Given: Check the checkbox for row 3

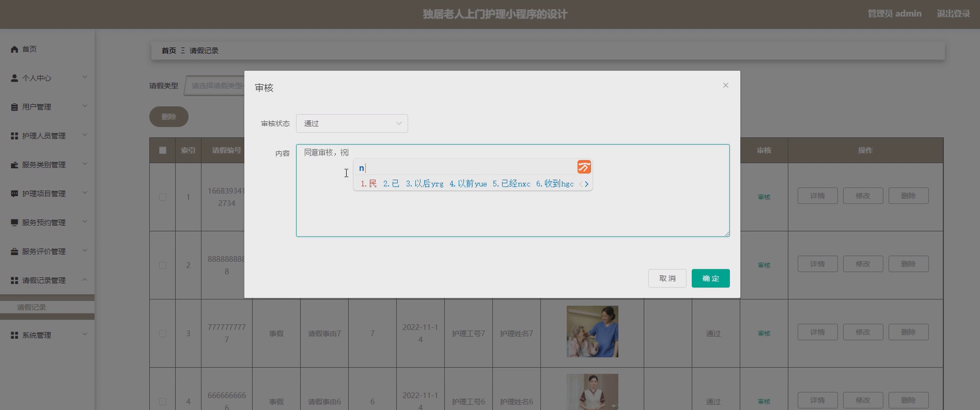Looking at the screenshot, I should 163,334.
